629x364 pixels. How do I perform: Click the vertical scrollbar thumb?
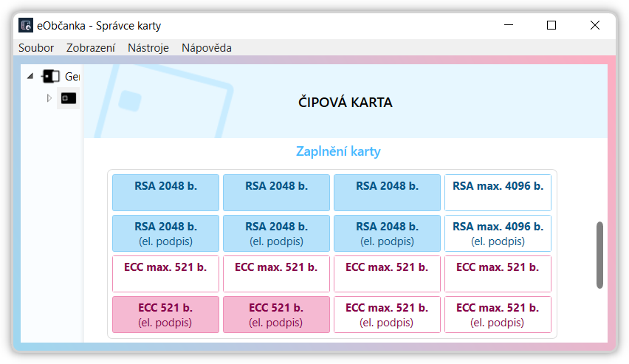599,255
